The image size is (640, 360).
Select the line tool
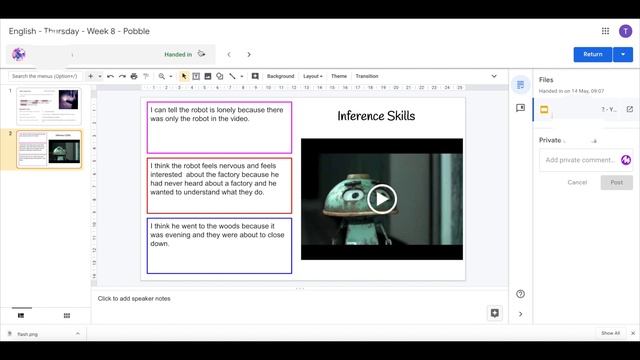232,76
